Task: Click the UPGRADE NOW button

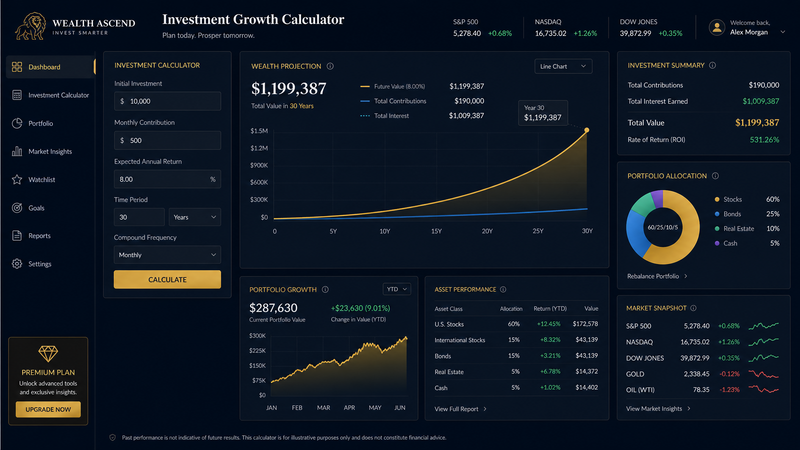Action: click(x=48, y=409)
